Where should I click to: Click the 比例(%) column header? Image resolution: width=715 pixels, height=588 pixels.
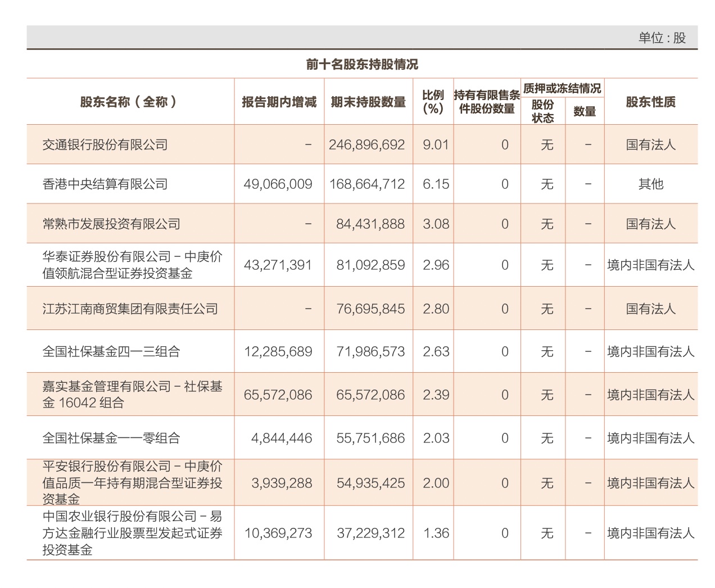[x=433, y=102]
